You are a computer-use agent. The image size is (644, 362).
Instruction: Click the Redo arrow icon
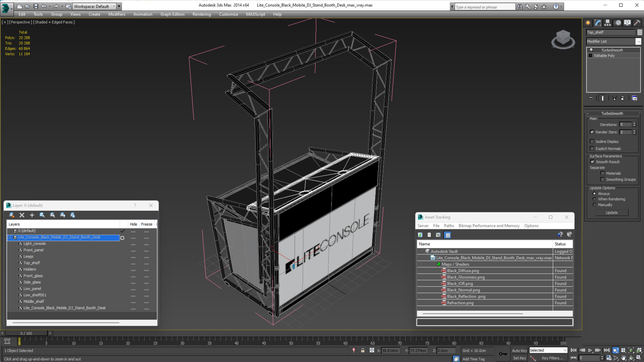pyautogui.click(x=56, y=6)
